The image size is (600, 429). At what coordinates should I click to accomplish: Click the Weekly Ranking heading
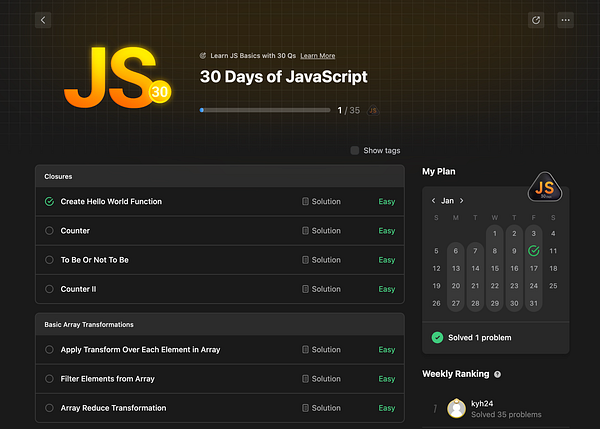456,374
